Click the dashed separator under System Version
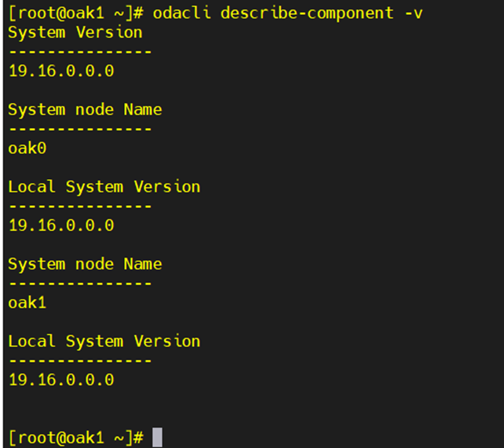 pyautogui.click(x=80, y=51)
